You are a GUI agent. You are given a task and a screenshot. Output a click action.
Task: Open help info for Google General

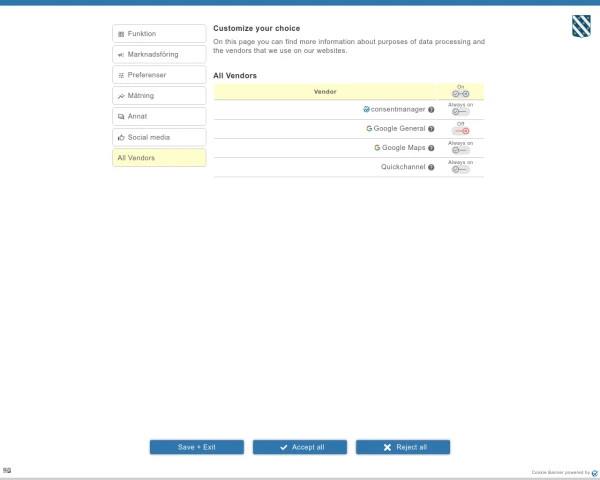[x=431, y=129]
